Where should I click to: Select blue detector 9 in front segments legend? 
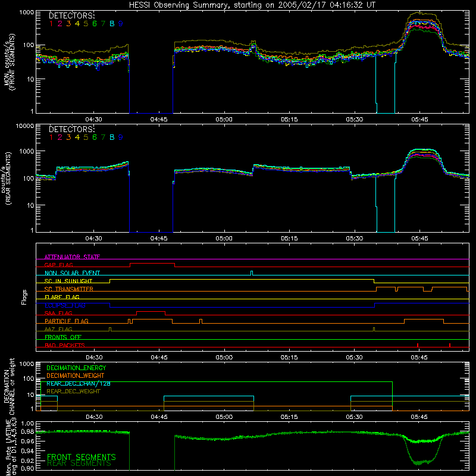(121, 24)
